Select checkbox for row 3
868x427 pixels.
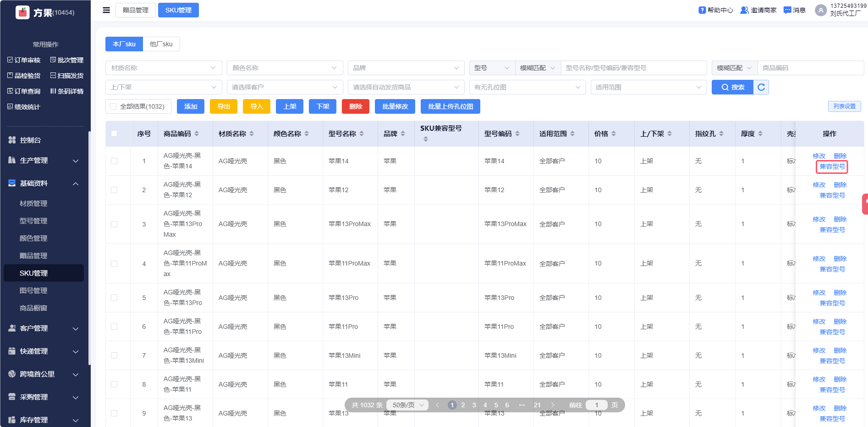(x=114, y=224)
